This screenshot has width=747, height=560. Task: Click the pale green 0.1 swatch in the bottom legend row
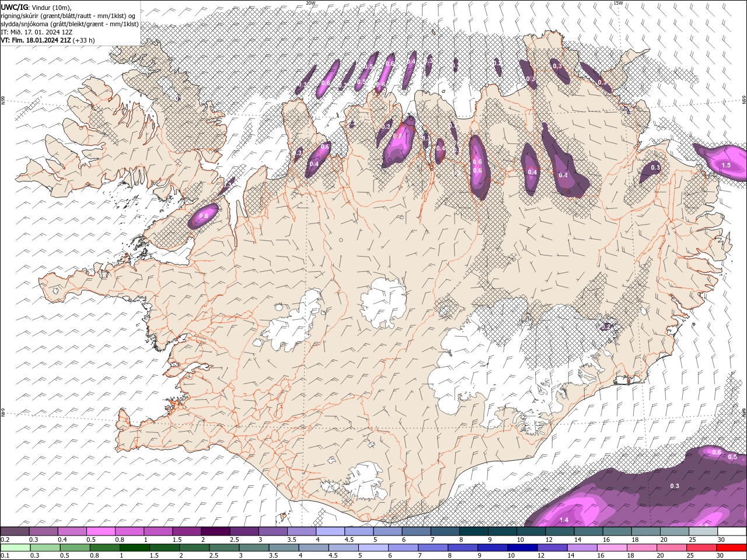pos(15,548)
